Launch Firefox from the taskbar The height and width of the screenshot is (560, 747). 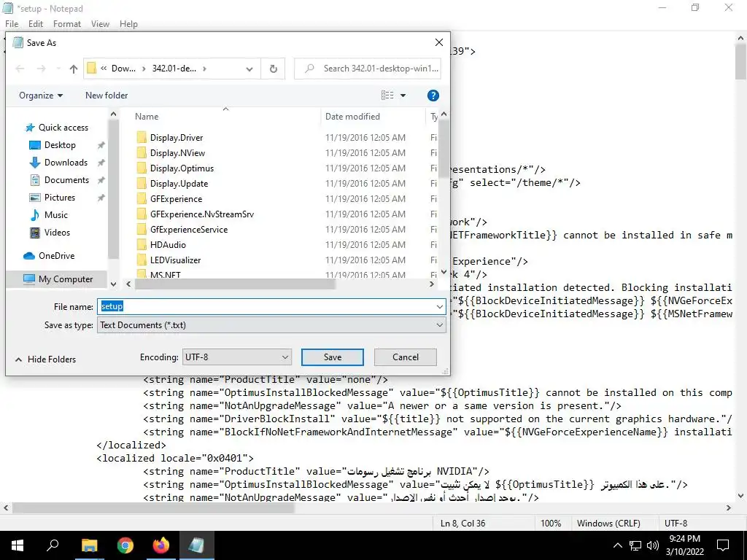tap(161, 545)
